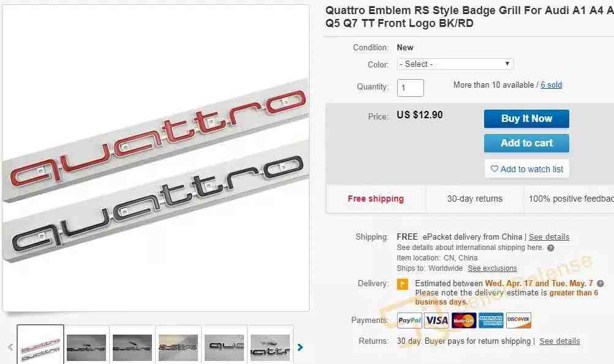614x364 pixels.
Task: Open shipping See details link
Action: click(549, 237)
